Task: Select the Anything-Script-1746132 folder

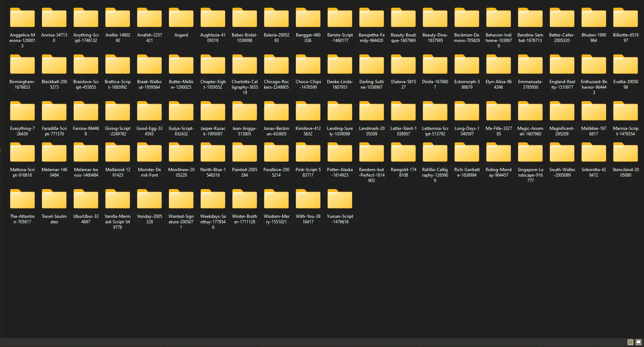Action: pyautogui.click(x=86, y=25)
